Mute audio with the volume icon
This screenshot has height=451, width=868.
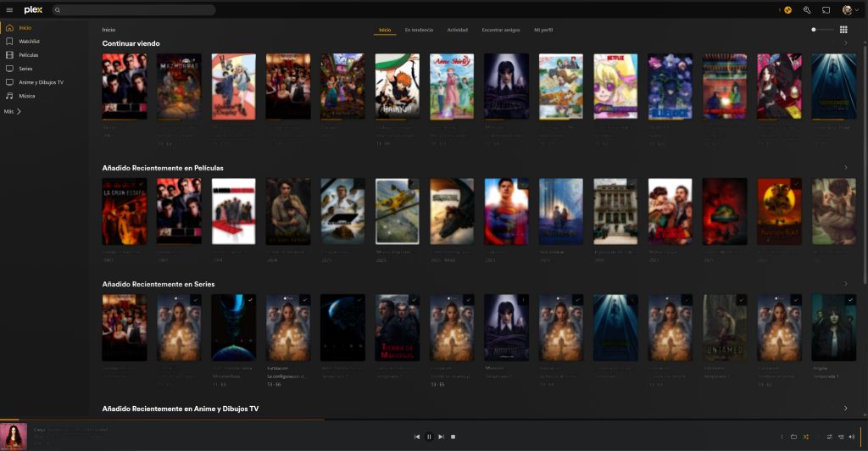coord(851,437)
